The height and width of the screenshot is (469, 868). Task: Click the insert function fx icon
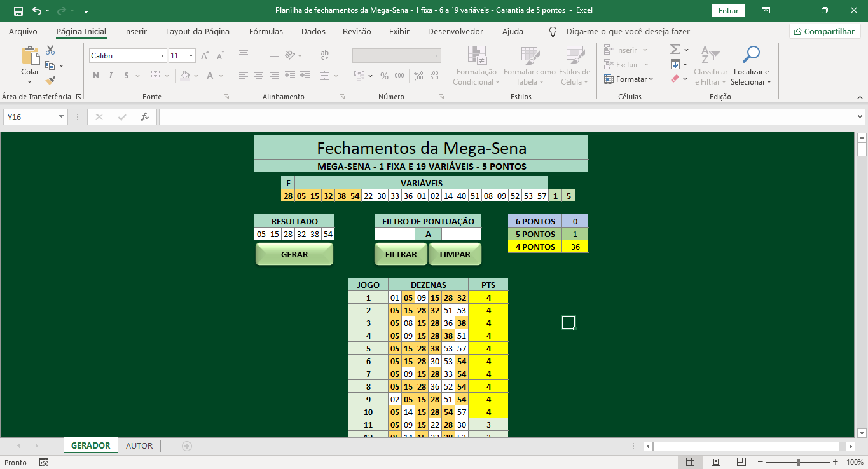pos(145,117)
